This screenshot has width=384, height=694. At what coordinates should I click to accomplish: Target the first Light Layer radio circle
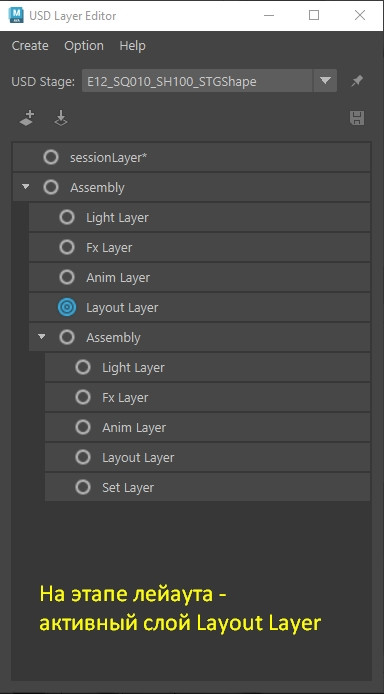coord(67,217)
